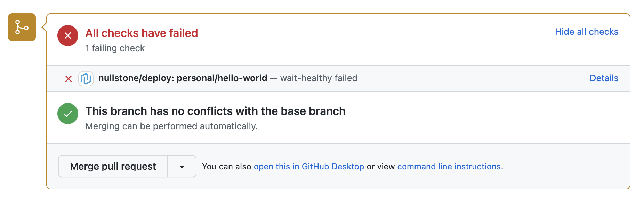Click the red failed-checks circle icon
The width and height of the screenshot is (644, 200).
point(68,36)
